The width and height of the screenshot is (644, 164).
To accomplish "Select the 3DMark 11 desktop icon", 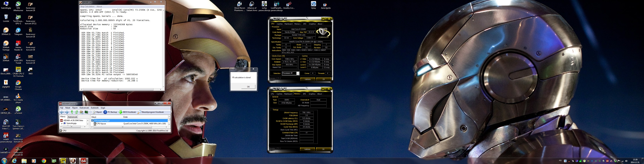I will click(x=6, y=31).
